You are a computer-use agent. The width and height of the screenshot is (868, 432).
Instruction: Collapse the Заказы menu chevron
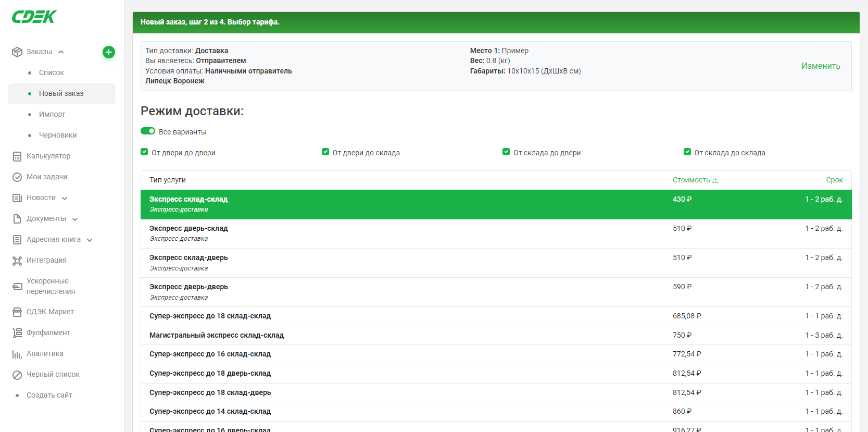tap(61, 52)
